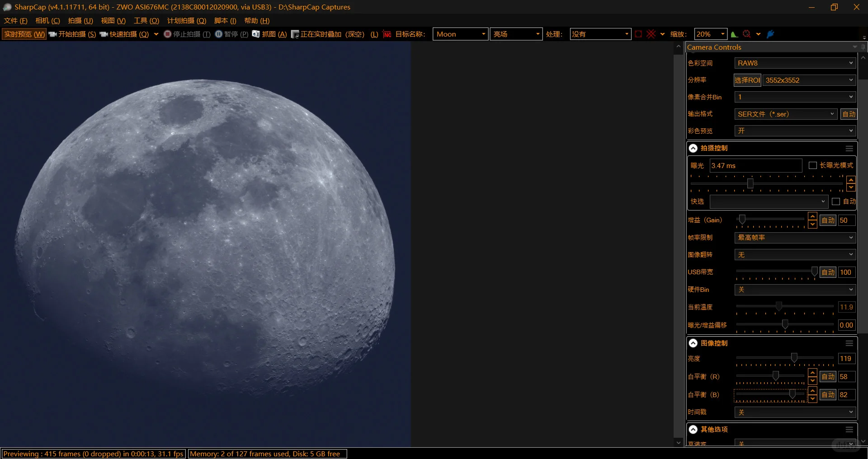
Task: Click the red reticule crosshair icon
Action: point(651,34)
